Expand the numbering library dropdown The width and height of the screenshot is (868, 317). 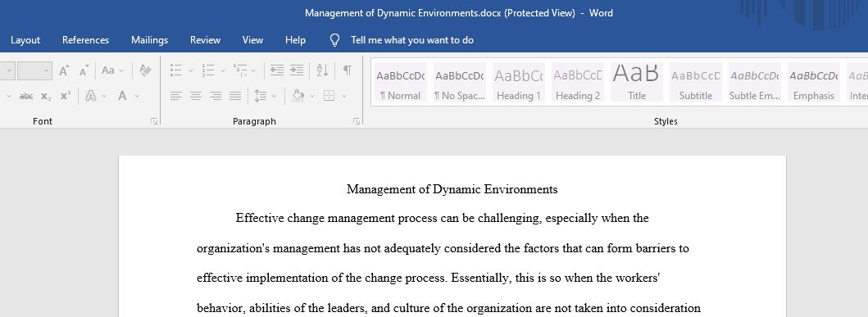pos(223,70)
